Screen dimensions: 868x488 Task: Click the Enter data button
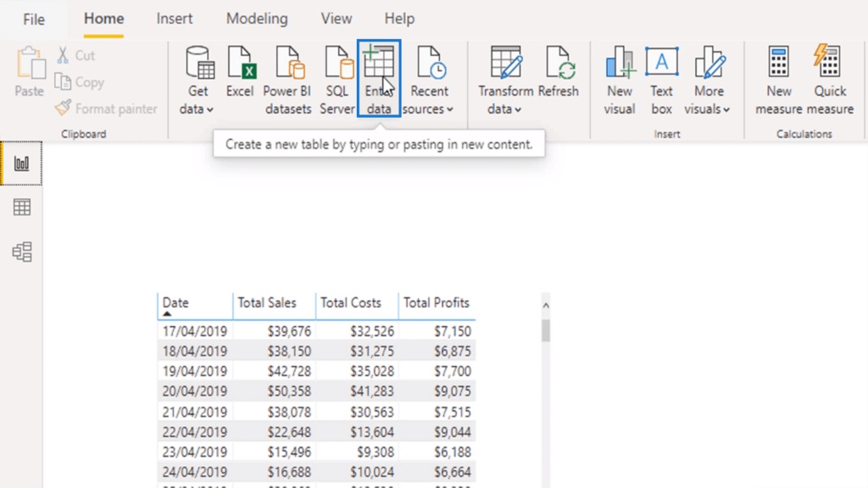click(379, 79)
